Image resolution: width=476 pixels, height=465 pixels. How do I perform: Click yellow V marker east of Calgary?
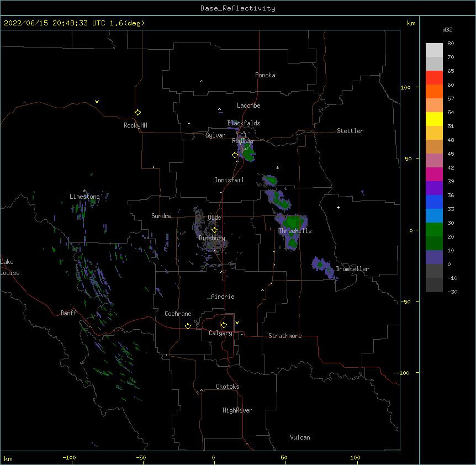pyautogui.click(x=237, y=323)
